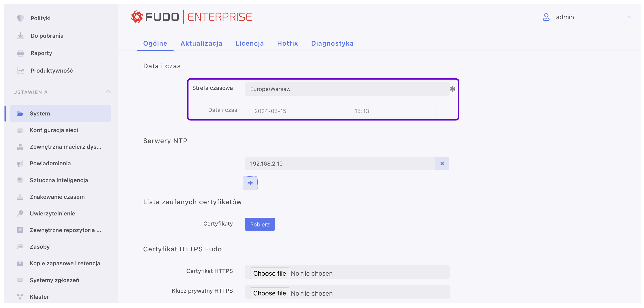The image size is (644, 308).
Task: Open the Diagnostyka tab
Action: coord(332,43)
